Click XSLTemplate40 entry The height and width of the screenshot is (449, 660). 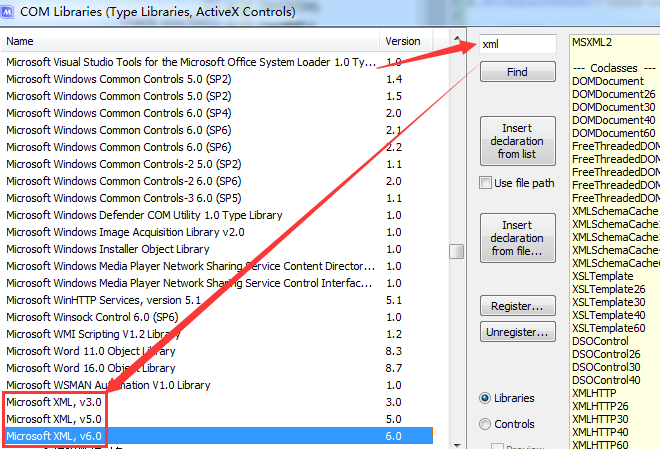[x=609, y=315]
